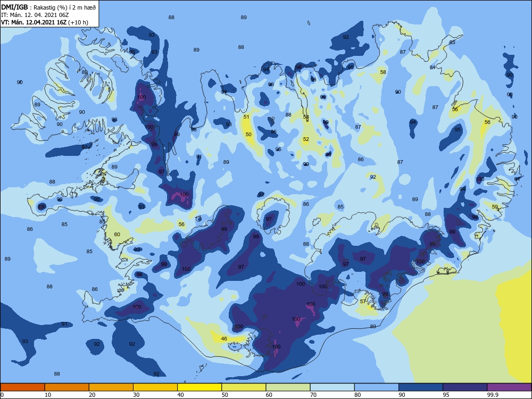Click the 50–60 pale yellow legend swatch
532x399 pixels.
pyautogui.click(x=244, y=387)
